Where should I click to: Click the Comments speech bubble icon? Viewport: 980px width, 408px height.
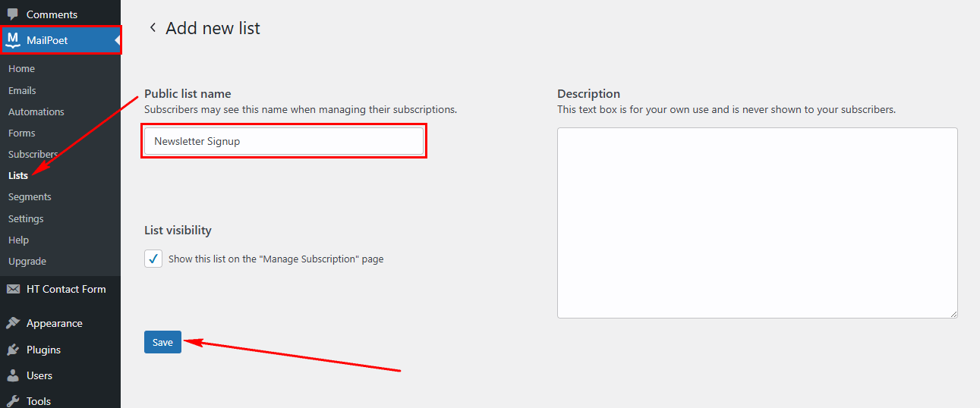click(x=13, y=14)
